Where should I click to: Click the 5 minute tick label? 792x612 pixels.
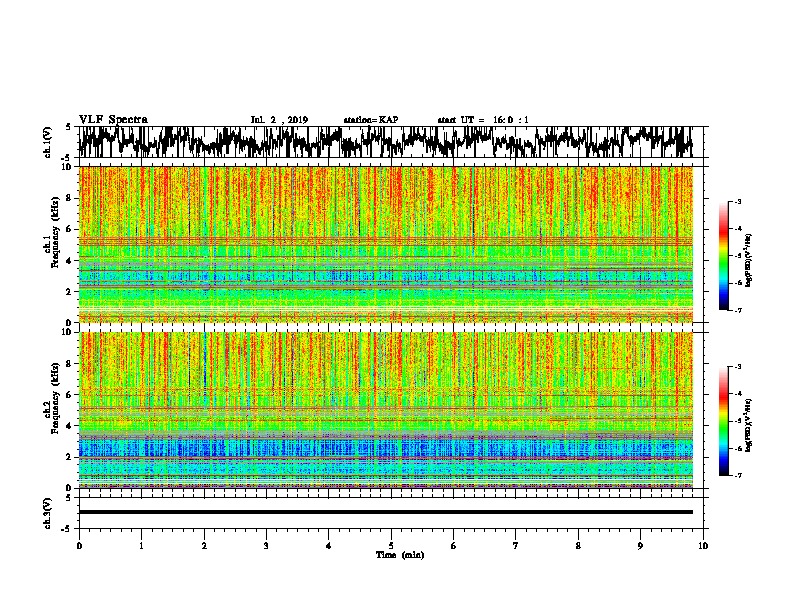point(391,546)
